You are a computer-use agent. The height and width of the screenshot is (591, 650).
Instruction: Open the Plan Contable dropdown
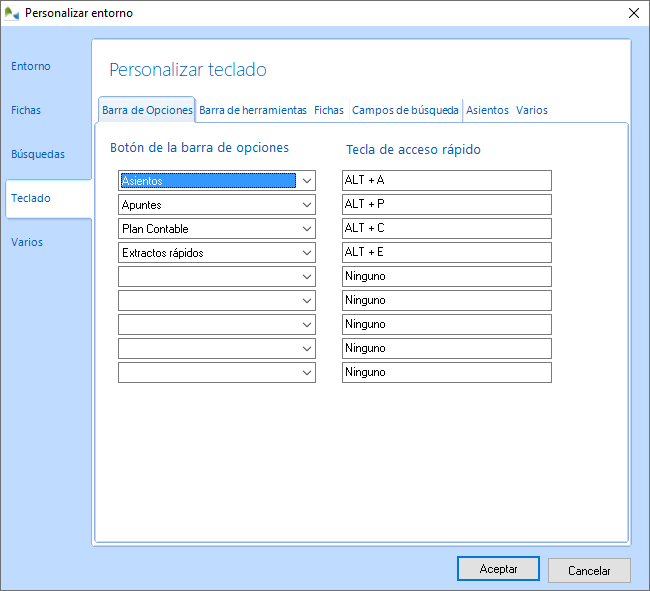tap(306, 229)
